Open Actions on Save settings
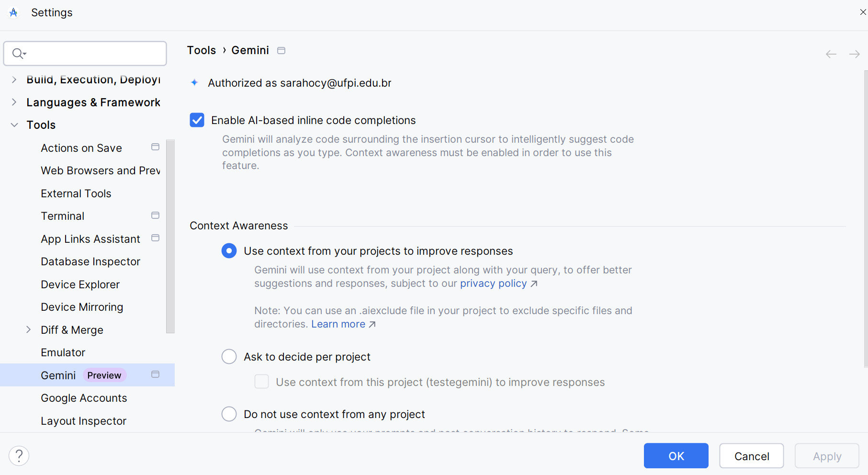Viewport: 868px width, 475px height. (x=81, y=148)
